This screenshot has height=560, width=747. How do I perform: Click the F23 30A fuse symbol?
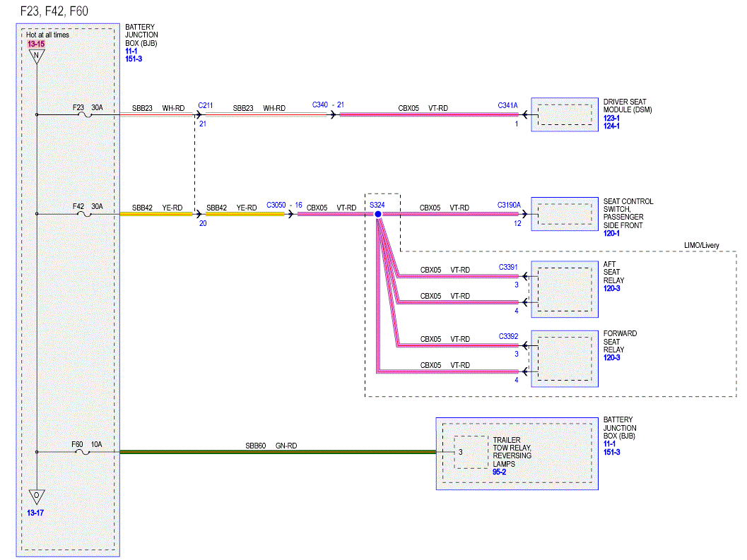coord(85,114)
